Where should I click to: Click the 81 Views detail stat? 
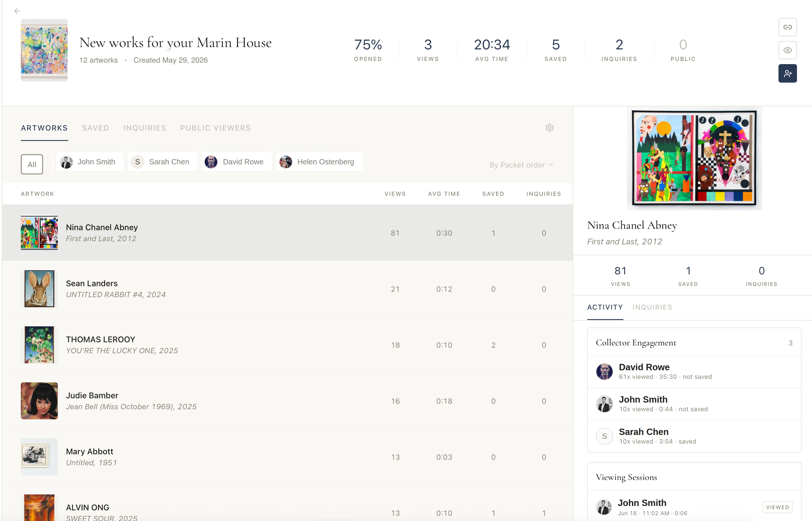click(620, 276)
